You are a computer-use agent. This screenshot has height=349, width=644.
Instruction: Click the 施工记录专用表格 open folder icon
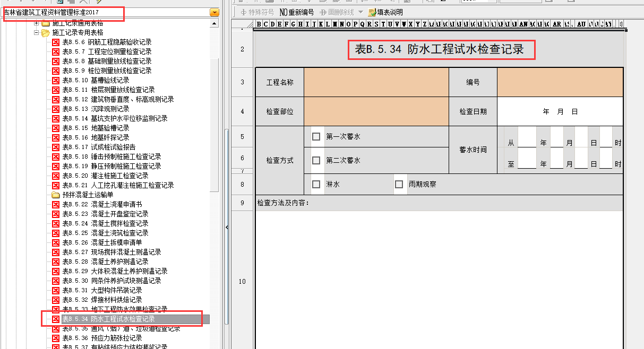46,32
